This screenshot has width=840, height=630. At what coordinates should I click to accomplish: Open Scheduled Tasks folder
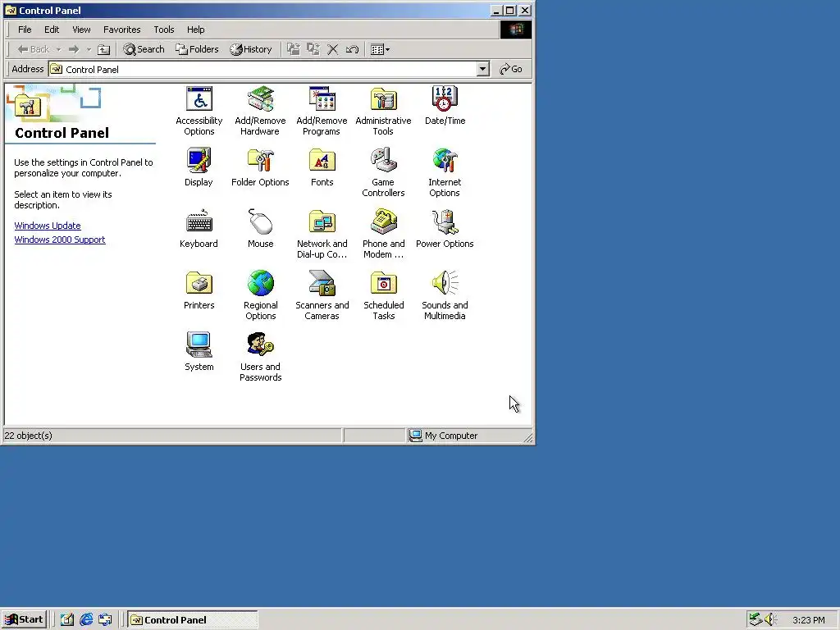[x=383, y=295]
